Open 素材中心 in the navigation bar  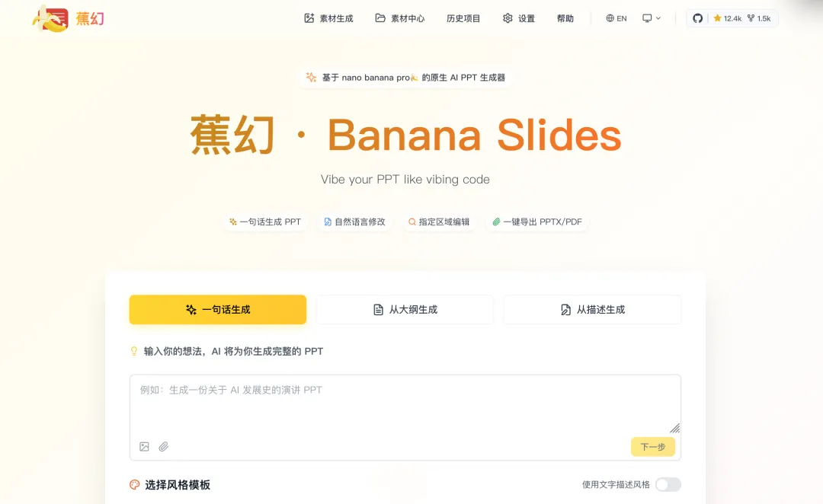[400, 18]
